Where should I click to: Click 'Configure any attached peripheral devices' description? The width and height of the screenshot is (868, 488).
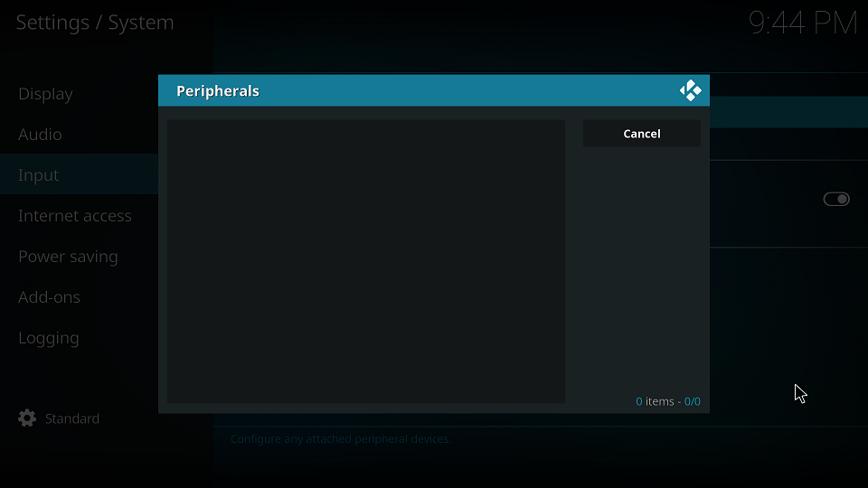341,439
